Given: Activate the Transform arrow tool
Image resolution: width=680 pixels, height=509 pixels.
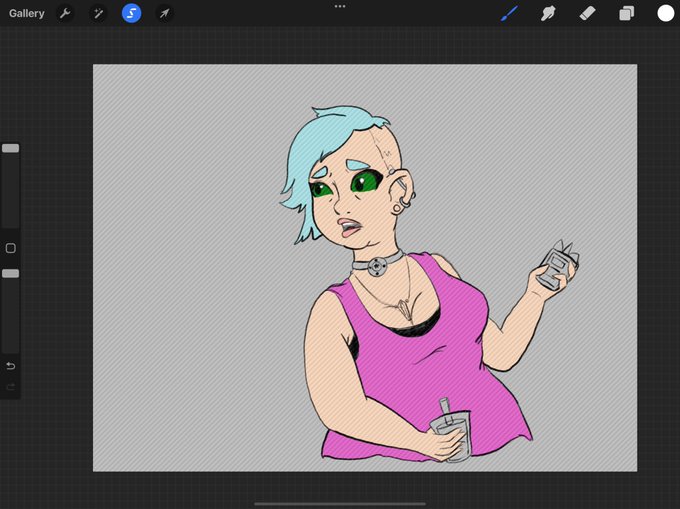Looking at the screenshot, I should click(164, 13).
